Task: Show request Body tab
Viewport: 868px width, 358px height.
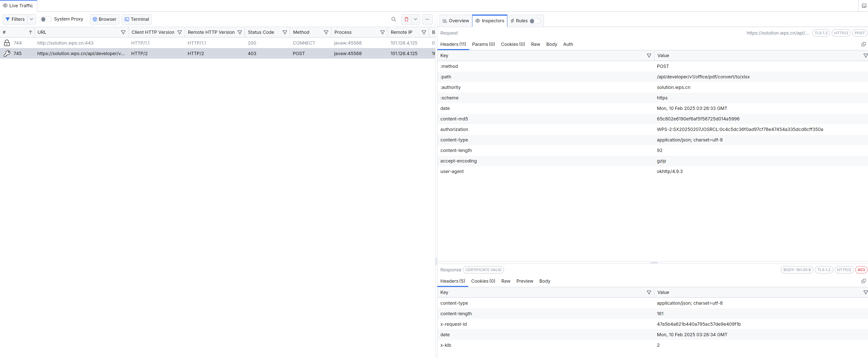Action: 552,44
